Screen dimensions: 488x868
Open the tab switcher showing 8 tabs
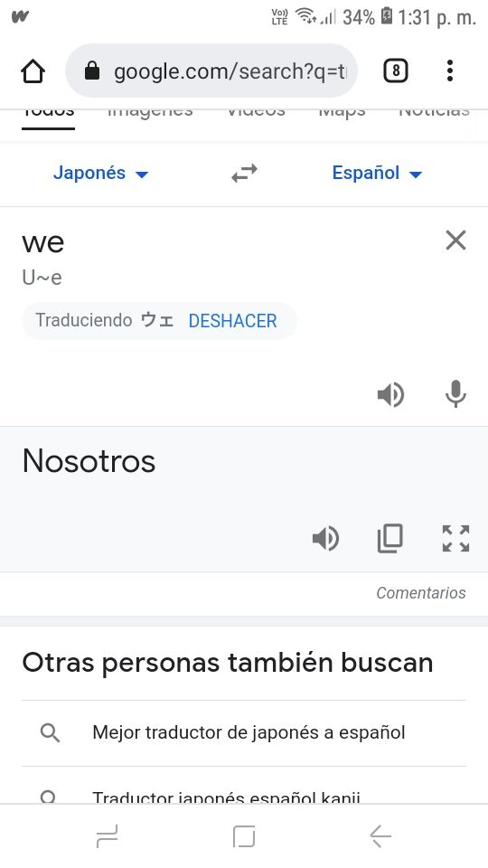[x=396, y=71]
